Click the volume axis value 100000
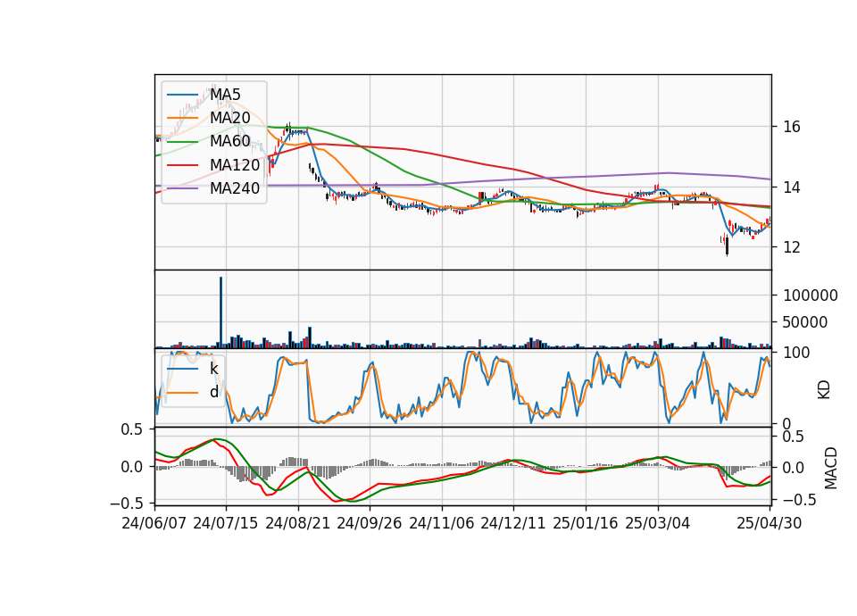857x616 pixels. [x=811, y=296]
